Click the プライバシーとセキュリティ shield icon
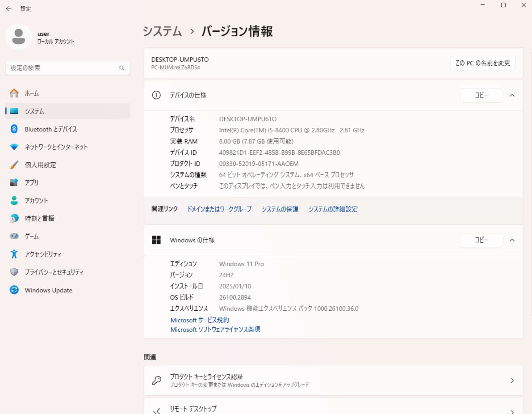 (14, 272)
